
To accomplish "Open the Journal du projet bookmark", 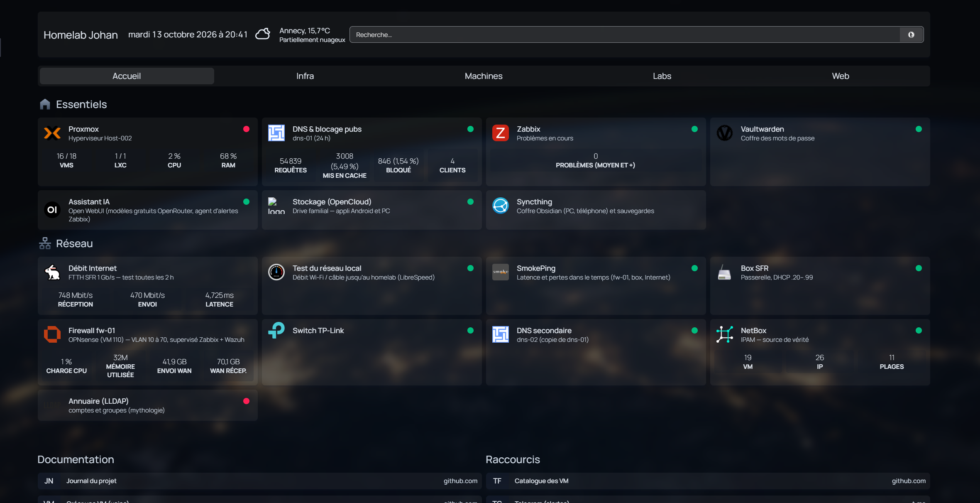I will (260, 481).
